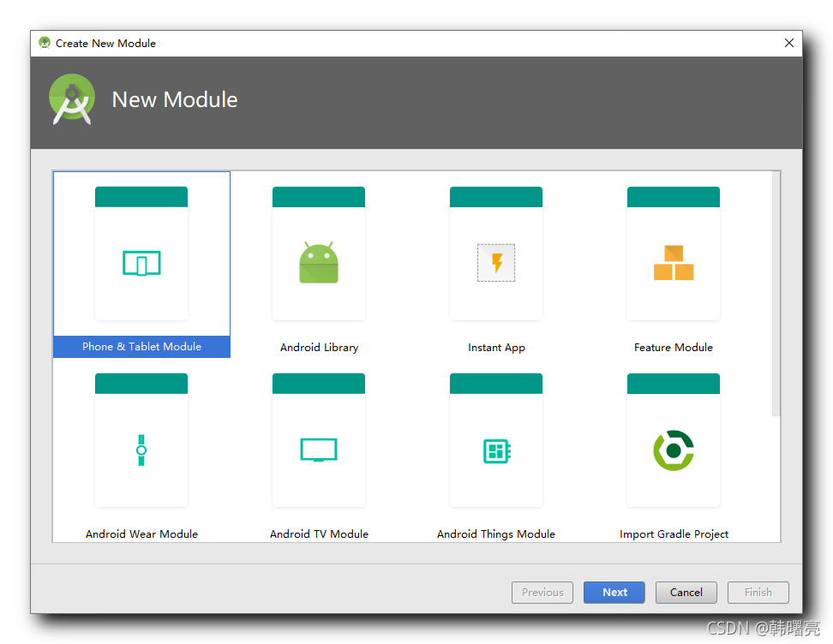This screenshot has width=833, height=644.
Task: Click the dialog title bar Android icon
Action: pyautogui.click(x=44, y=43)
